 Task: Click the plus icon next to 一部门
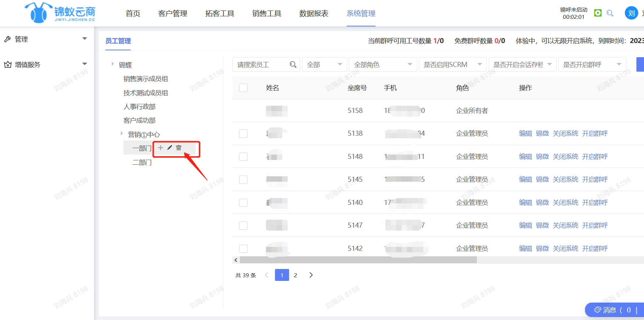(161, 148)
